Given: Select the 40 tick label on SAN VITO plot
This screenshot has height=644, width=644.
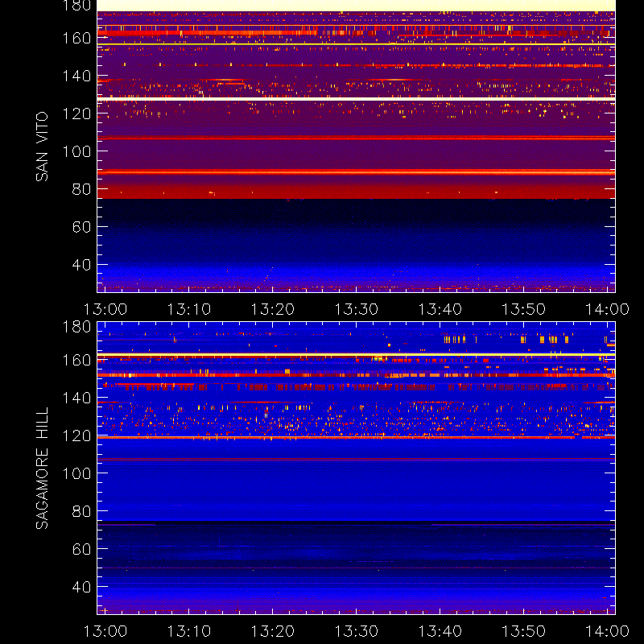Looking at the screenshot, I should 81,265.
